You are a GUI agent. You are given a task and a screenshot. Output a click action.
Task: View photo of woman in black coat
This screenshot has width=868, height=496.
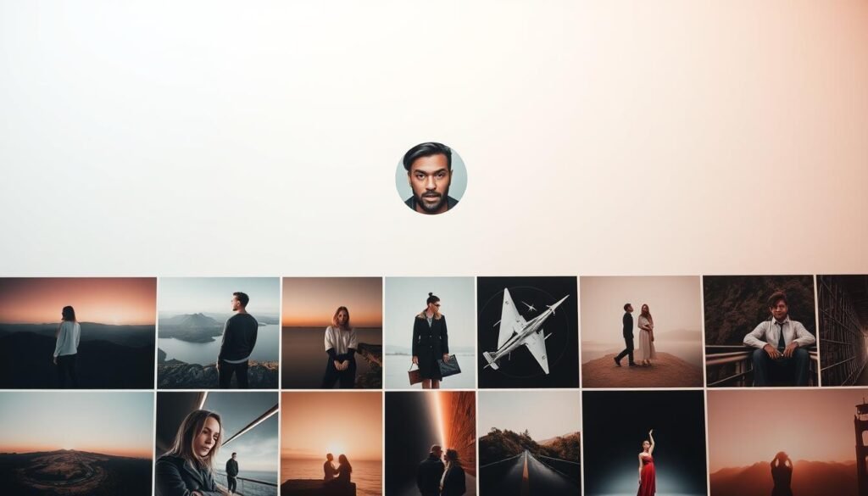429,332
